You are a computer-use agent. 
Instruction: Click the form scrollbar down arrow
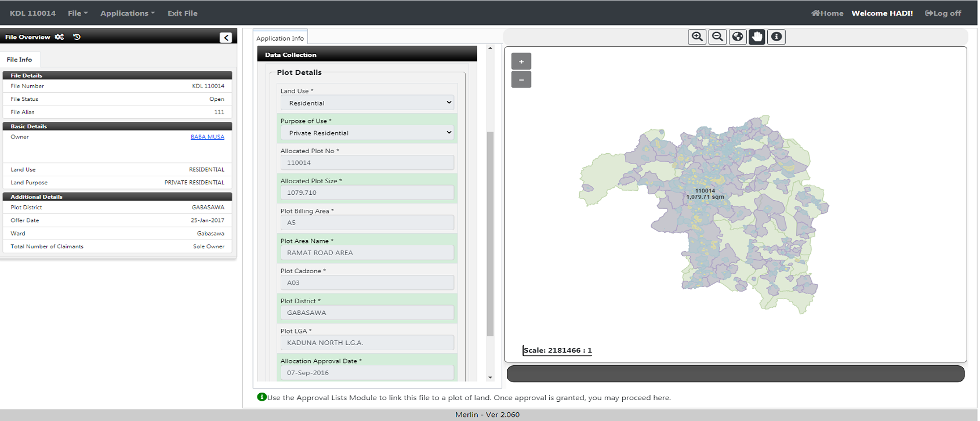click(490, 378)
